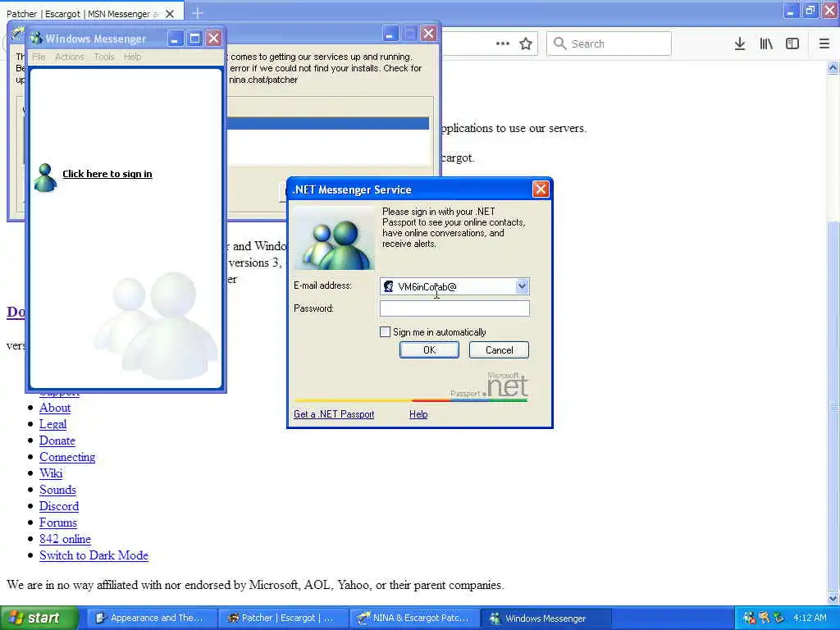This screenshot has width=840, height=630.
Task: Open the Help link in sign-in dialog
Action: (418, 414)
